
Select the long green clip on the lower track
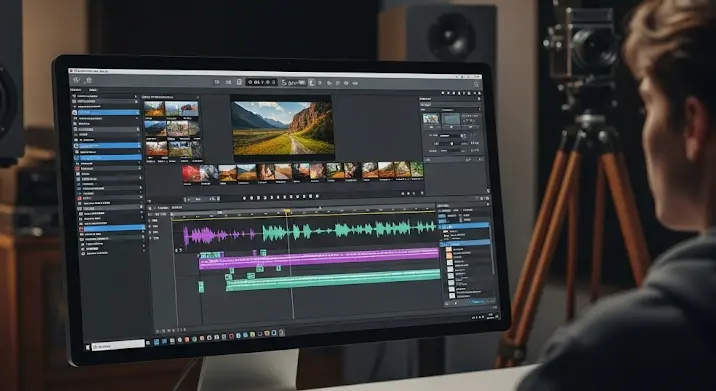[333, 280]
